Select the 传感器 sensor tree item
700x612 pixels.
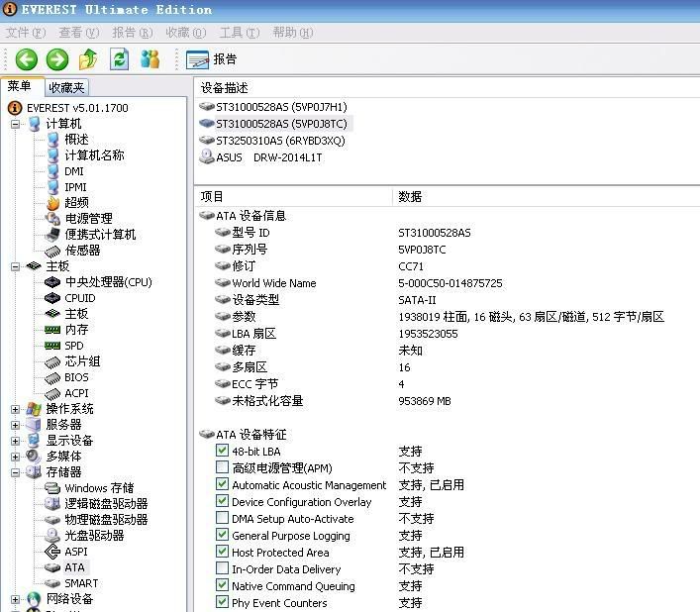82,251
